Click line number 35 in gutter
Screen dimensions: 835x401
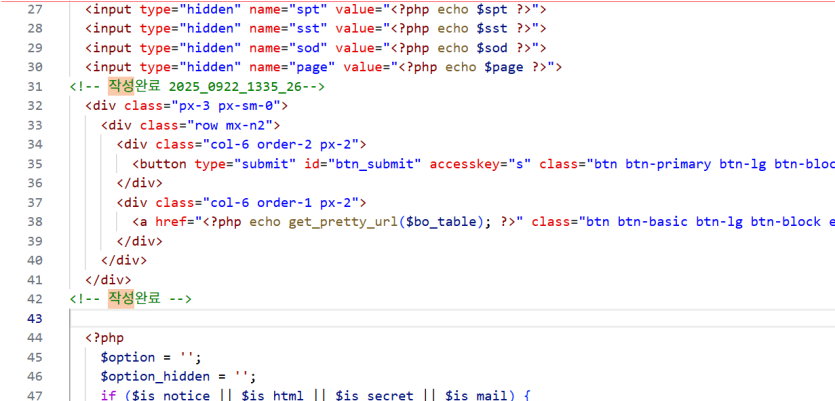tap(35, 164)
